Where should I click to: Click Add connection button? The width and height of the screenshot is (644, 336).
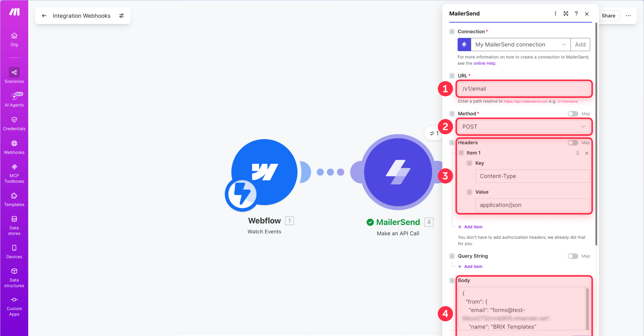pos(580,45)
